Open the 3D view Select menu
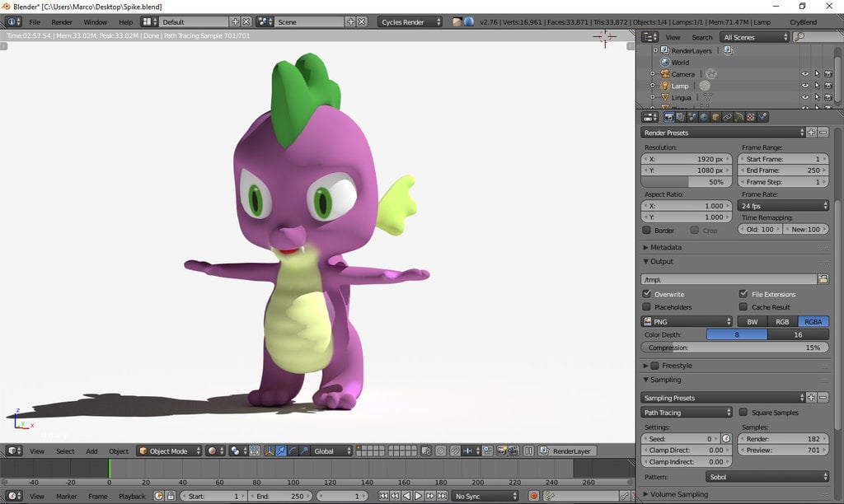Screen dimensions: 844x504 65,450
